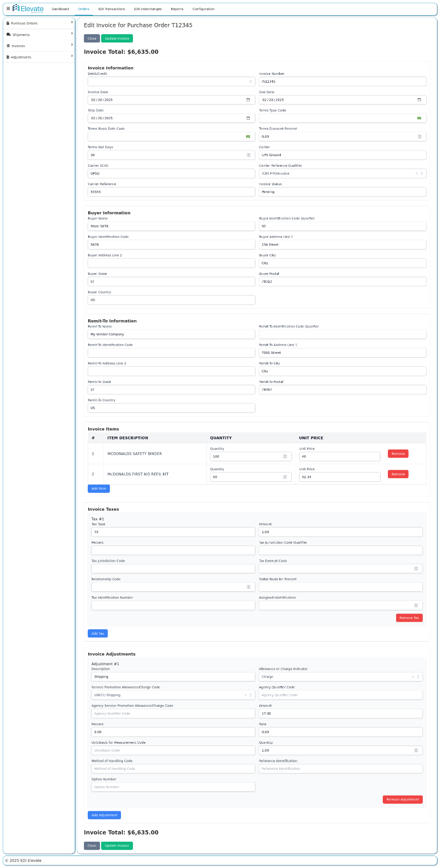This screenshot has width=440, height=868.
Task: Click the top Update Invoice button
Action: coord(117,38)
